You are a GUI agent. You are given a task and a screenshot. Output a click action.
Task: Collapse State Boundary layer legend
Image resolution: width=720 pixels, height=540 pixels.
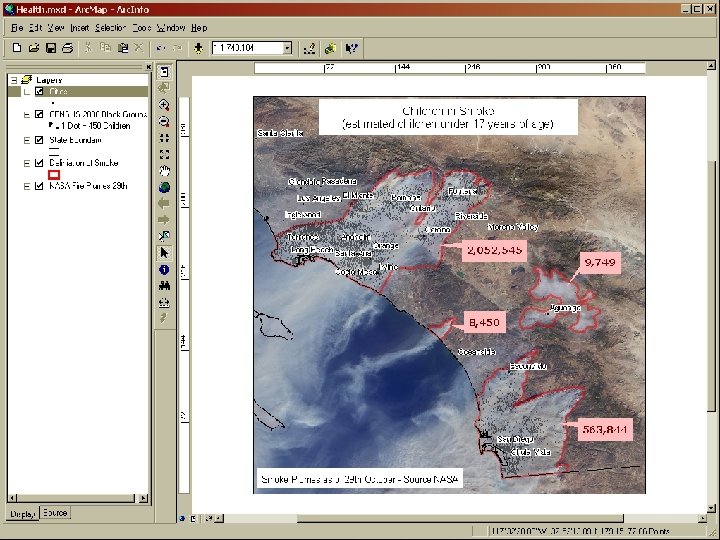pyautogui.click(x=27, y=140)
